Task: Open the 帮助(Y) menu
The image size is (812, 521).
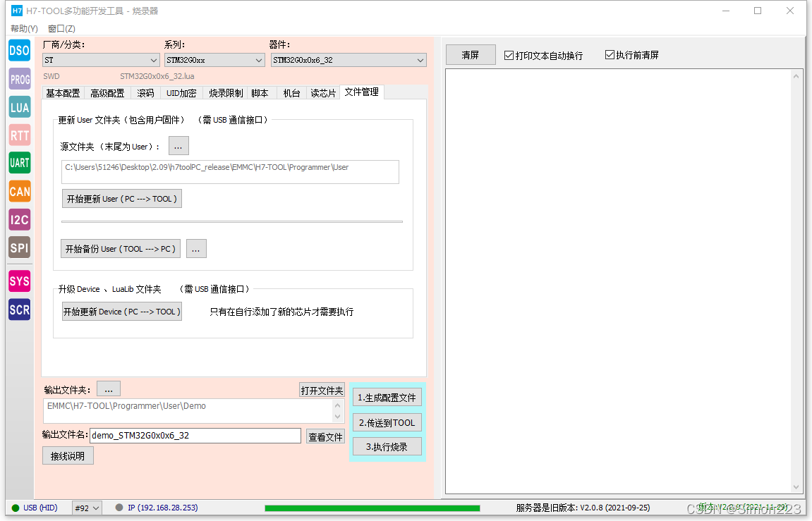Action: [x=25, y=28]
